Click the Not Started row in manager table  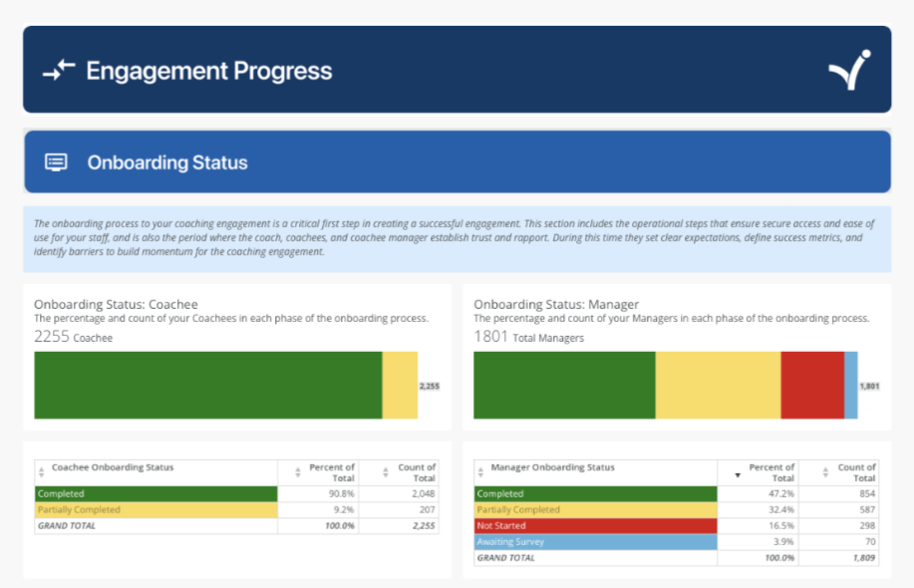[x=595, y=526]
